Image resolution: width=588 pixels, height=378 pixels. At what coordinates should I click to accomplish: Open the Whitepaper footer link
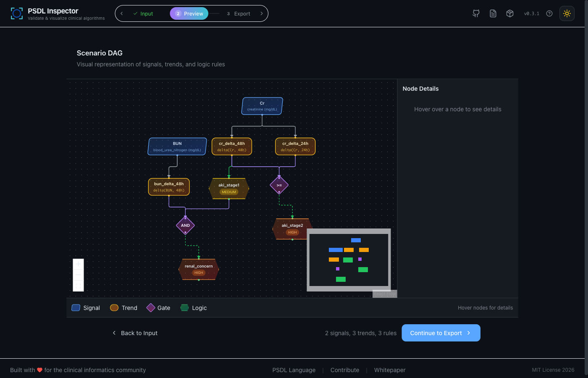390,370
